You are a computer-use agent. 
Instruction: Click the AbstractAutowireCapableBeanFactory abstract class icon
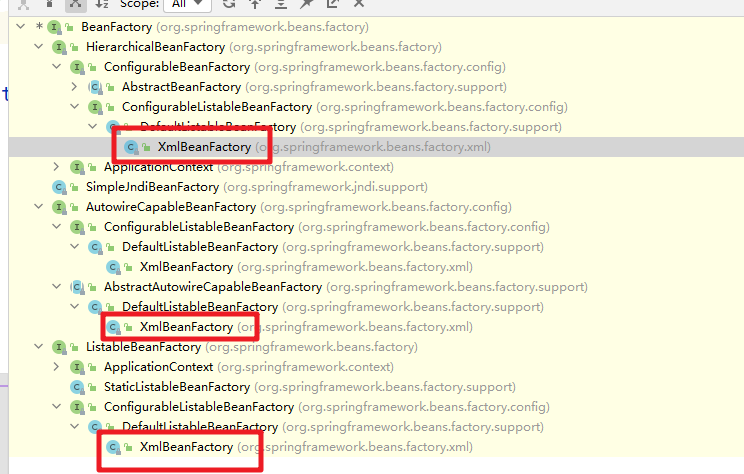pos(77,287)
